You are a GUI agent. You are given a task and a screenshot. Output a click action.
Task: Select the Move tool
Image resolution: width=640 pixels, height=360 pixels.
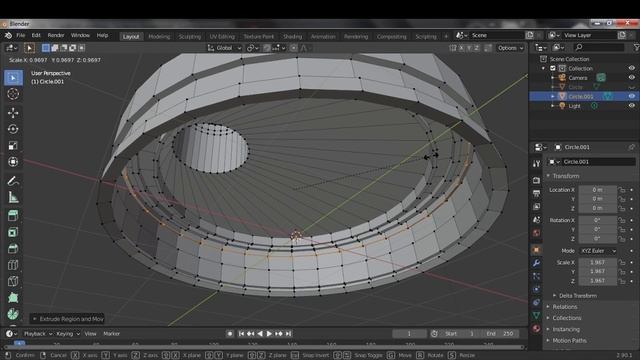13,113
